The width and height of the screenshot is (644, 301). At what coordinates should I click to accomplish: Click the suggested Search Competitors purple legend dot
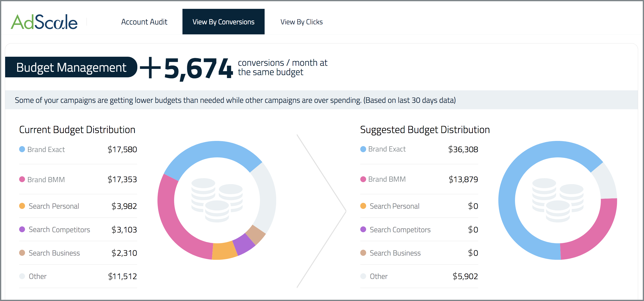[363, 230]
